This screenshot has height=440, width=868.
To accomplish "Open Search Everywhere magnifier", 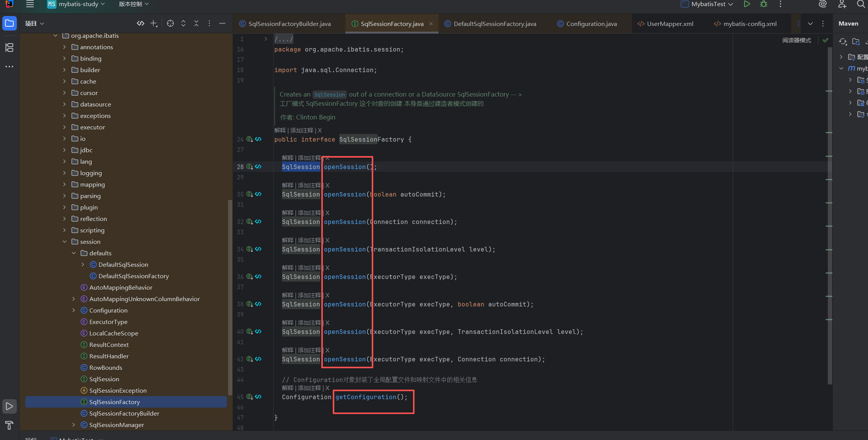I will coord(861,4).
